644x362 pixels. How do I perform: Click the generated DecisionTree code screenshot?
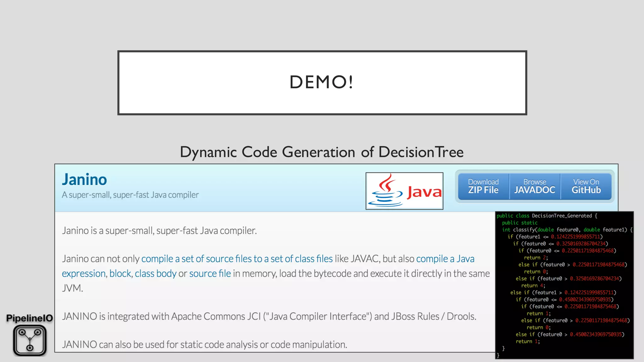point(564,285)
